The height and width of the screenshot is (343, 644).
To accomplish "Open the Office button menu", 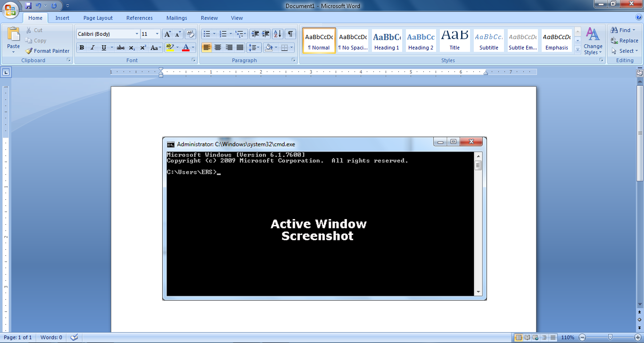I will click(10, 9).
